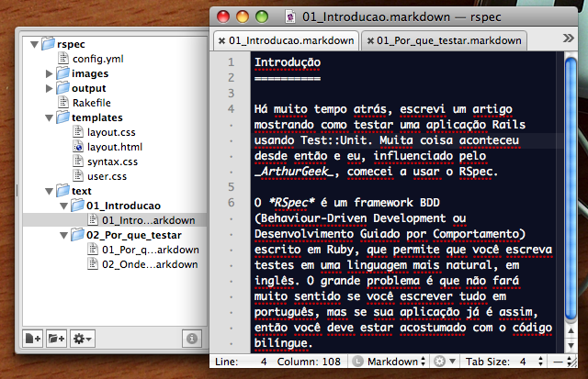This screenshot has width=588, height=379.
Task: Collapse the rspec root folder
Action: click(x=35, y=45)
